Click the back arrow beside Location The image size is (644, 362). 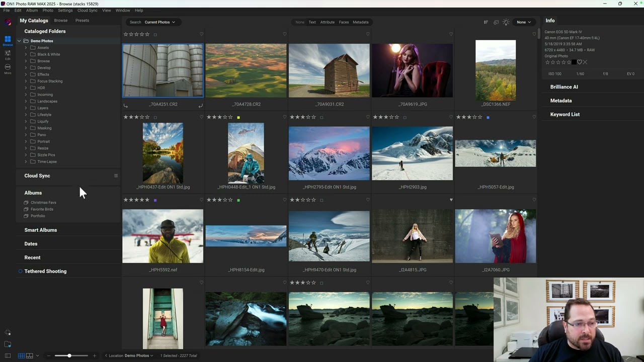(106, 356)
